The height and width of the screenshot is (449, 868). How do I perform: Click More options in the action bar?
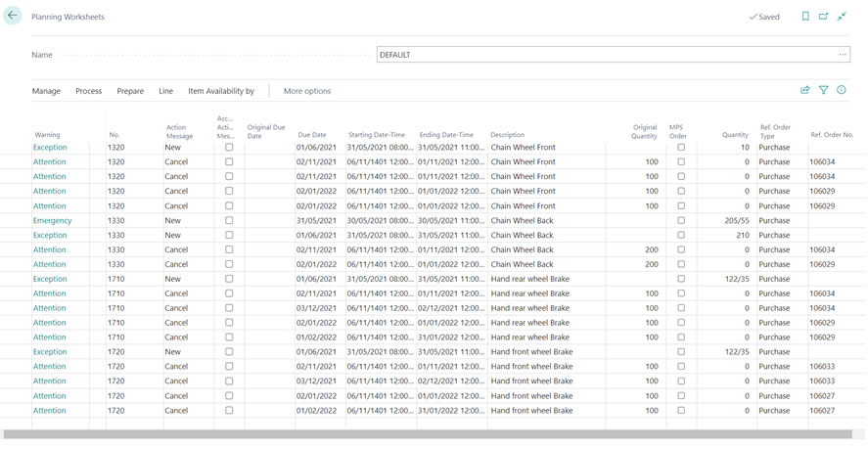tap(307, 91)
